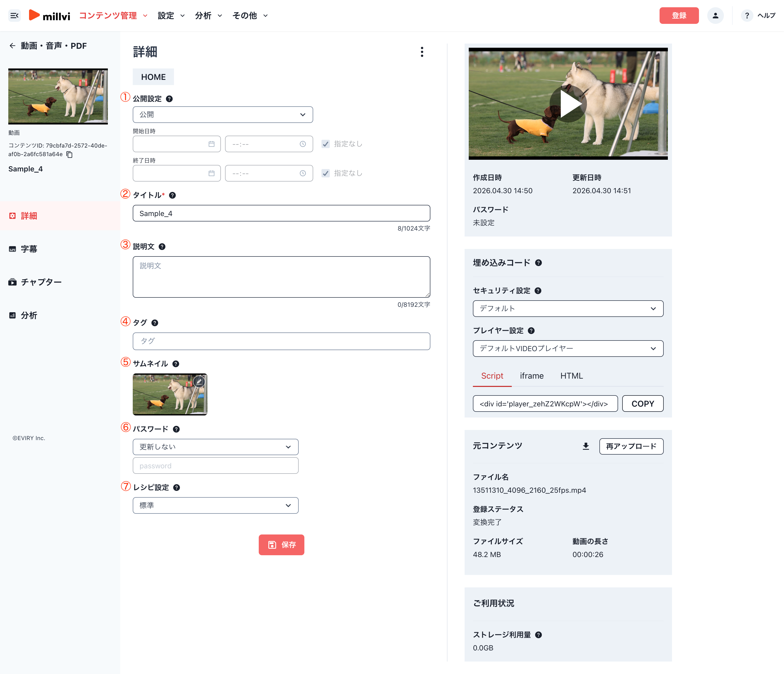Show the help tooltip for サムネイル
This screenshot has width=784, height=674.
pos(176,364)
